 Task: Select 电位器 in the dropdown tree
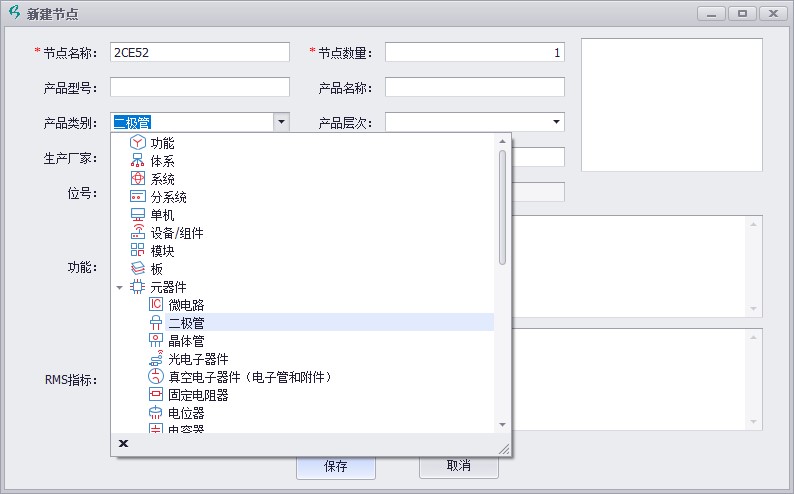187,412
